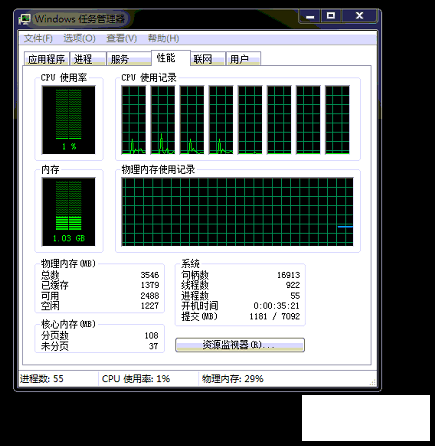Click the 线程数 value 922

pos(293,285)
